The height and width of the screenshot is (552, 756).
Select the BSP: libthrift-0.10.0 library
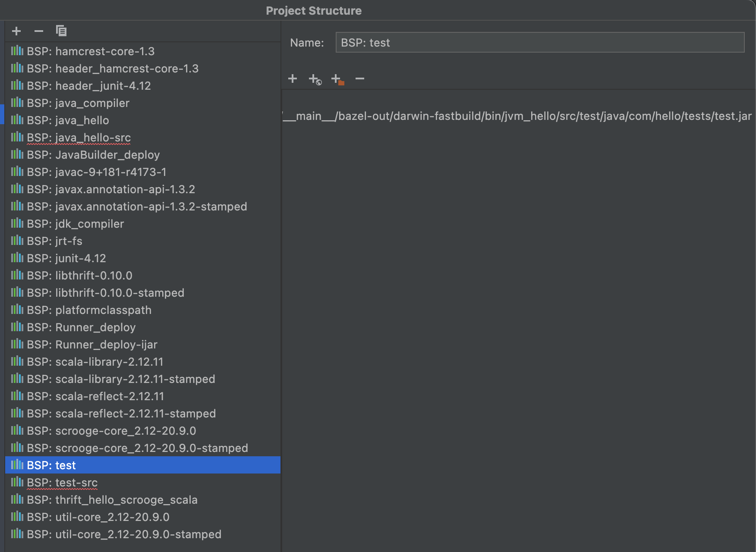[79, 275]
